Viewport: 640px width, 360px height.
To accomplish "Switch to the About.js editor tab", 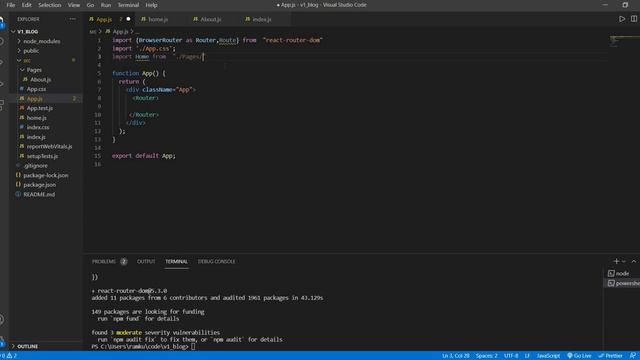I will pyautogui.click(x=210, y=19).
